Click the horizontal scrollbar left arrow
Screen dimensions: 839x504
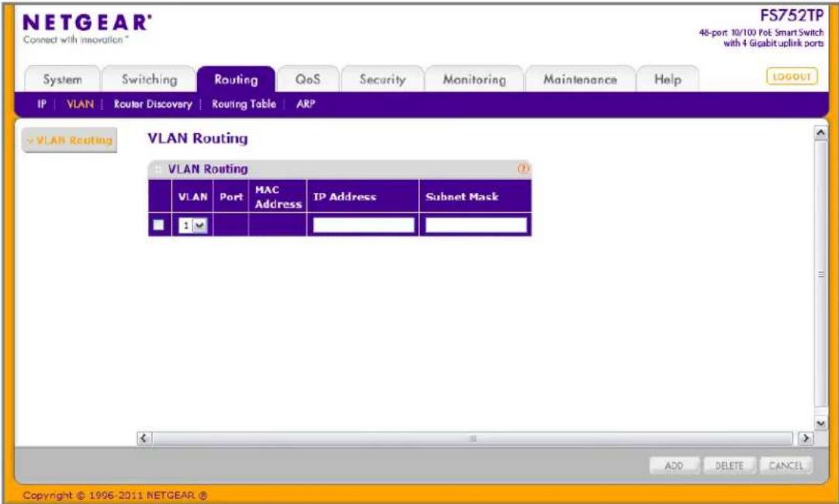coord(144,438)
